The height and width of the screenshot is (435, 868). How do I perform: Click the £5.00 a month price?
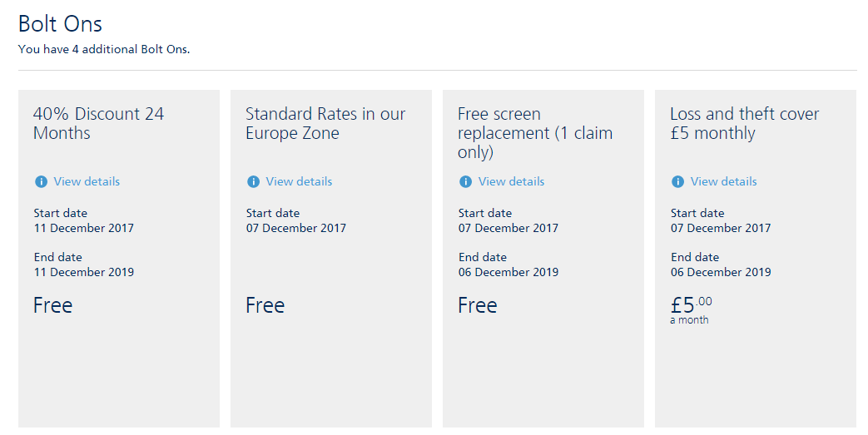click(x=691, y=308)
